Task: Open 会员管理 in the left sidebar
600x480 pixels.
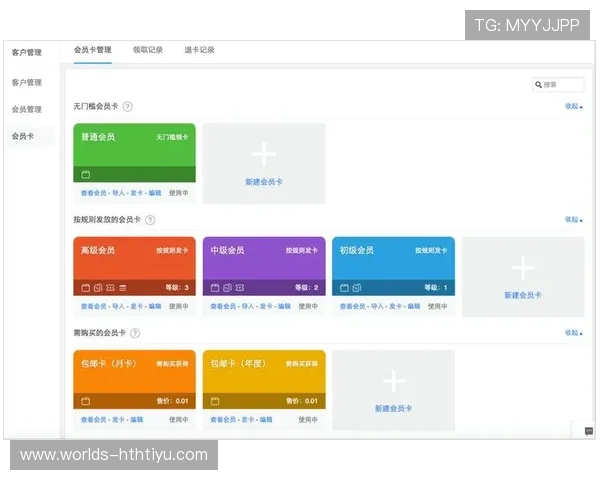Action: [x=26, y=109]
